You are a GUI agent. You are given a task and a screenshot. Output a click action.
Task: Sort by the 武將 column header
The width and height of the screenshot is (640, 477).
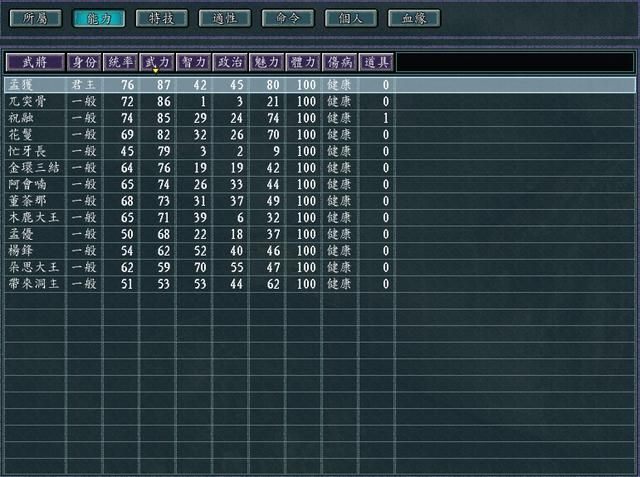34,62
